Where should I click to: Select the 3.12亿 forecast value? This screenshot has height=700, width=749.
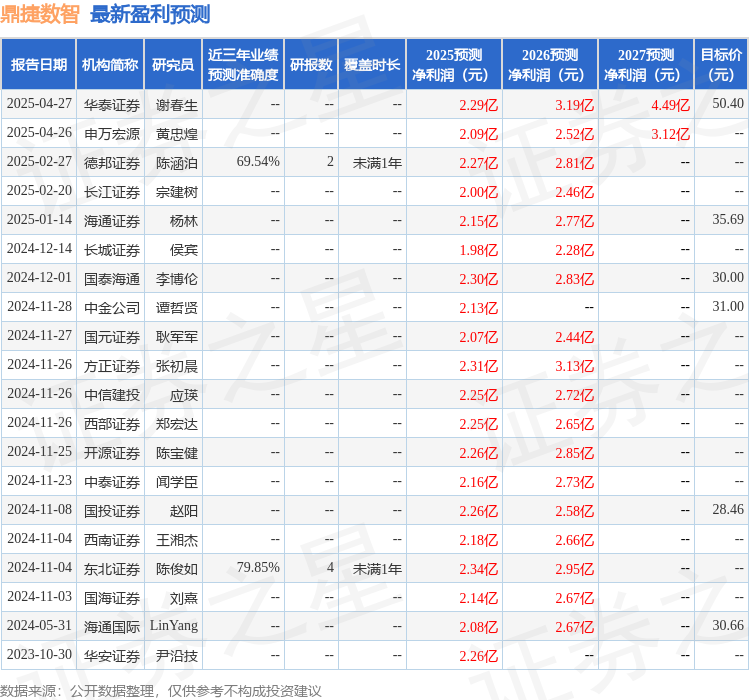pyautogui.click(x=671, y=134)
